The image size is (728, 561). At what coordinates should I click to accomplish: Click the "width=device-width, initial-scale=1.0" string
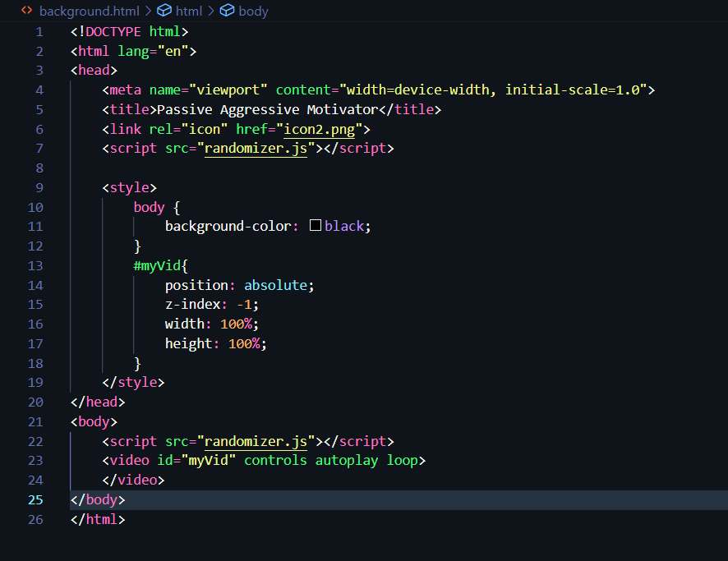[x=493, y=90]
